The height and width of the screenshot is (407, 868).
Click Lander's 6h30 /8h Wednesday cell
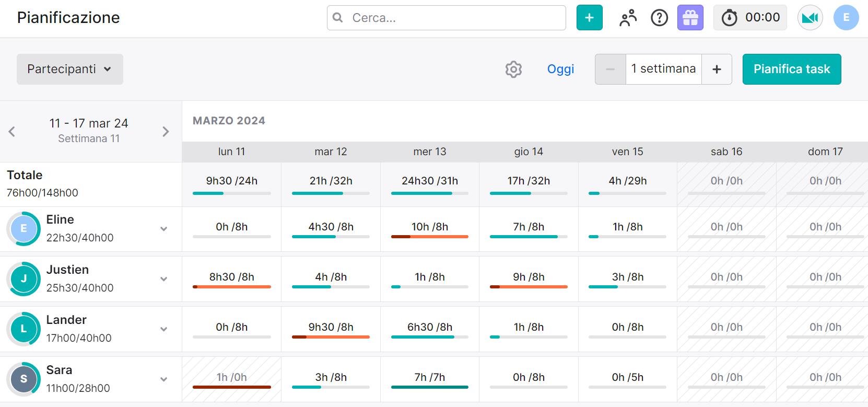tap(430, 329)
